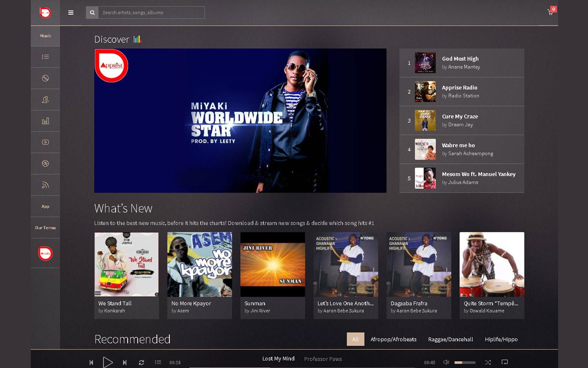Mute the player volume speaker icon
Screen dimensions: 588x368
click(446, 362)
